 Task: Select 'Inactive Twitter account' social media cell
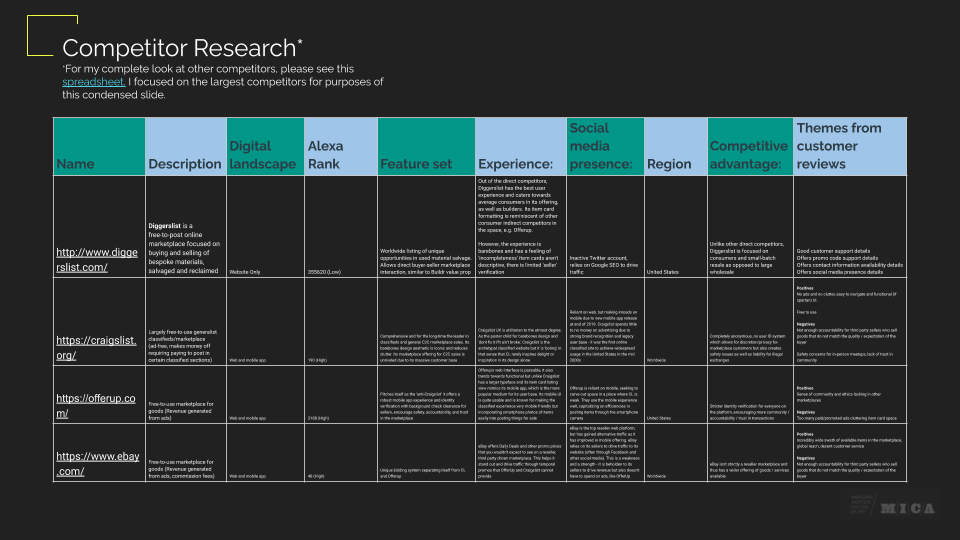tap(606, 227)
